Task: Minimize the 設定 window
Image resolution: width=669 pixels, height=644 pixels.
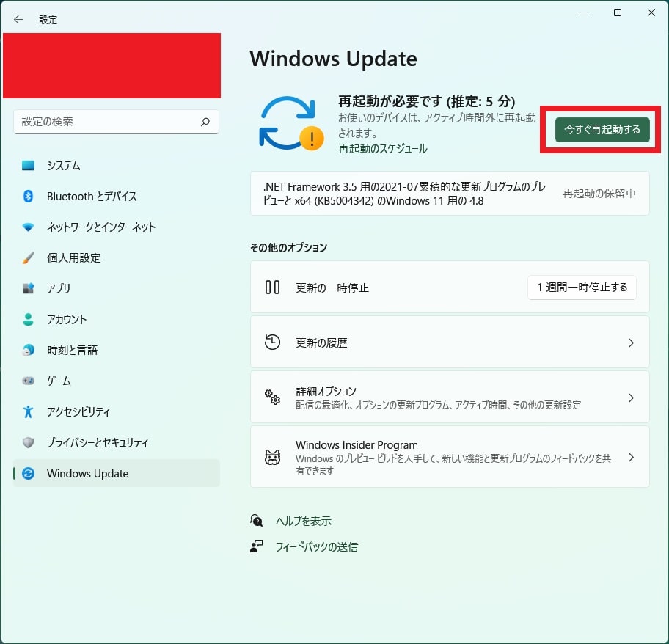Action: click(x=584, y=12)
